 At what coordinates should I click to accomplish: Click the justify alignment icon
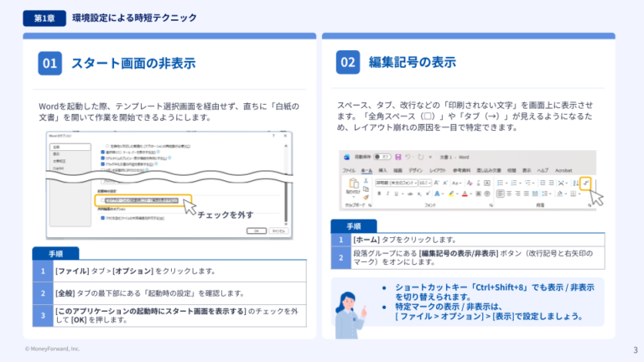[527, 194]
